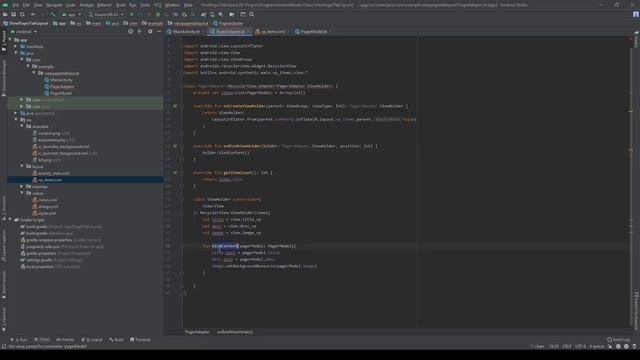Switch to the vp_items.xml editor tab

tap(272, 31)
